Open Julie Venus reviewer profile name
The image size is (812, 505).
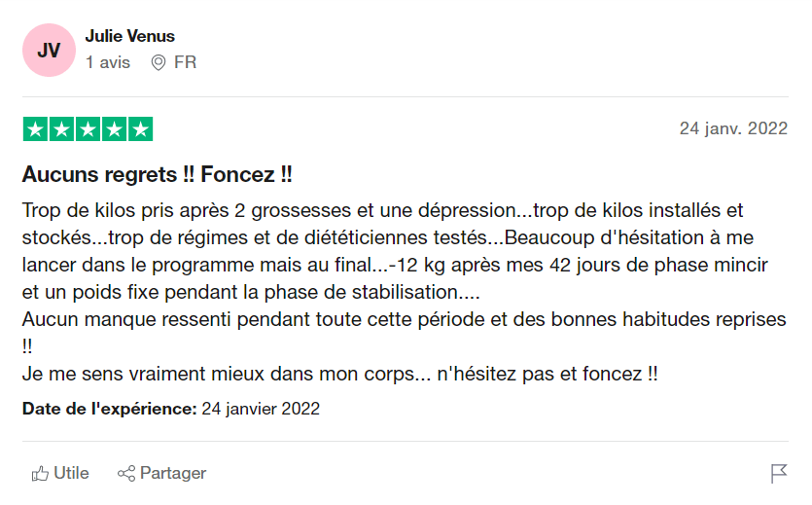130,36
